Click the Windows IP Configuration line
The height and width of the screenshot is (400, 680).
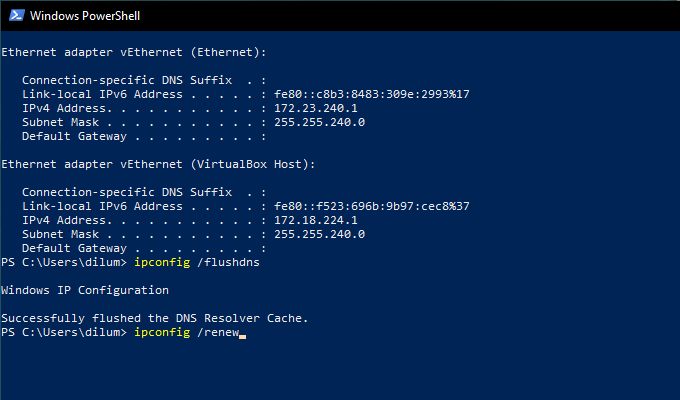pyautogui.click(x=85, y=290)
